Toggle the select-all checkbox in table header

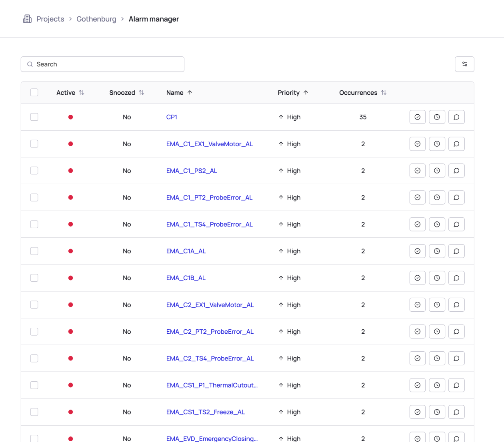click(x=34, y=93)
